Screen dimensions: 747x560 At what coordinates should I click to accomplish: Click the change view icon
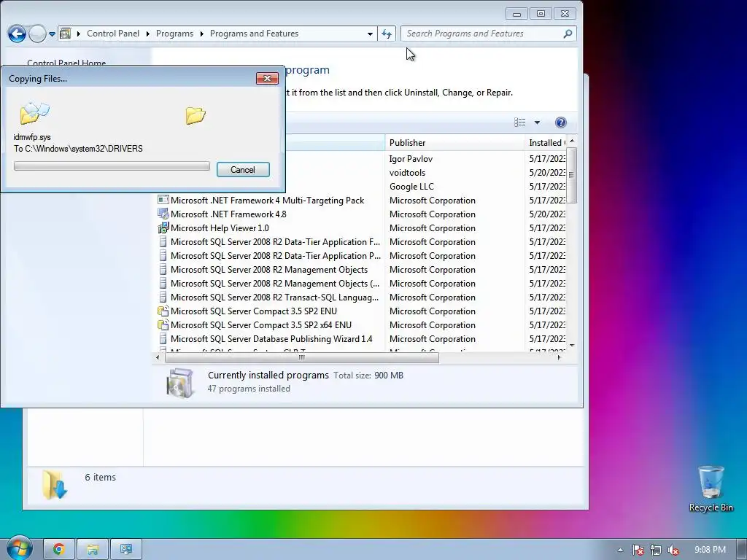pyautogui.click(x=519, y=122)
